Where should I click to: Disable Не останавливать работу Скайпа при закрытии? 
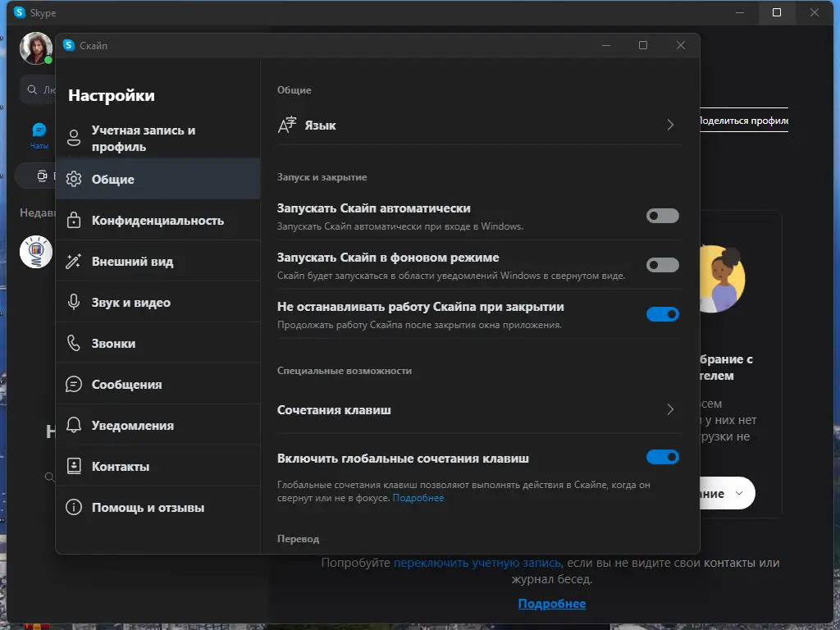[x=662, y=314]
